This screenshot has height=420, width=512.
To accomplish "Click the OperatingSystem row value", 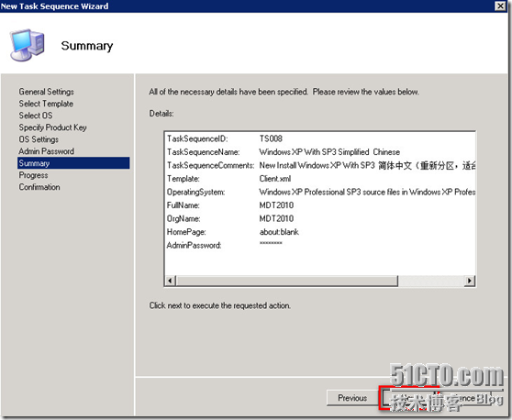I will (x=367, y=193).
